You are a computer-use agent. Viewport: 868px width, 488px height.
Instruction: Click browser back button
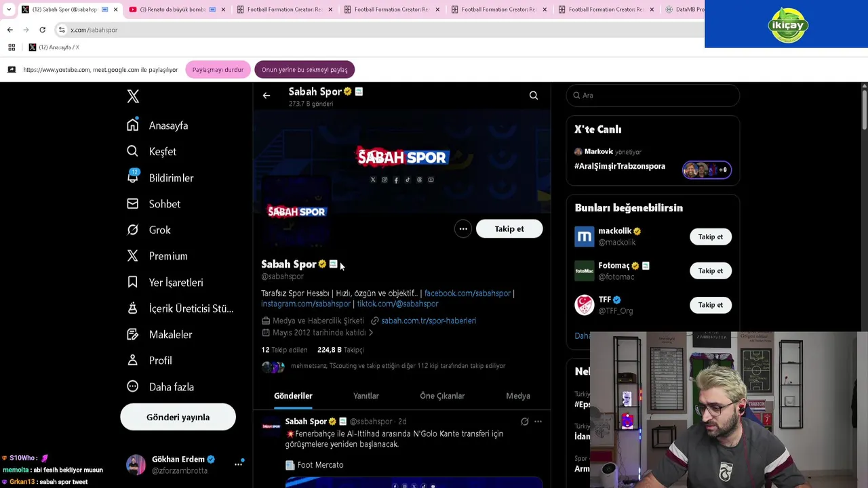tap(10, 30)
